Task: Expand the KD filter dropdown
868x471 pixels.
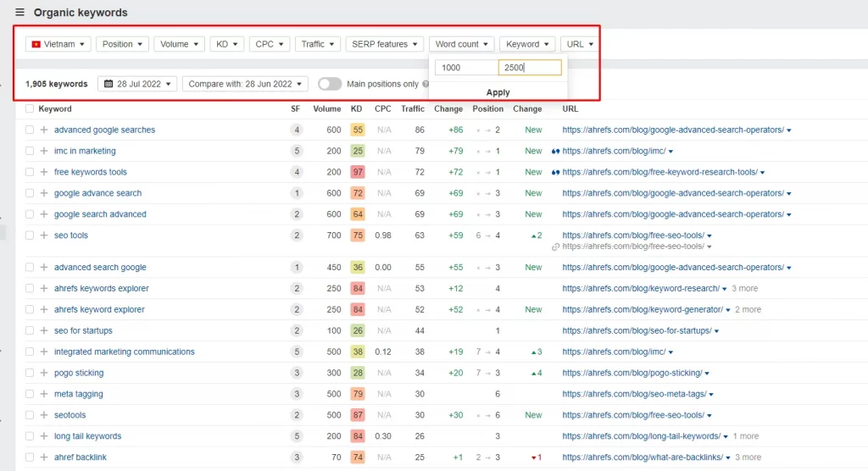Action: click(x=227, y=44)
